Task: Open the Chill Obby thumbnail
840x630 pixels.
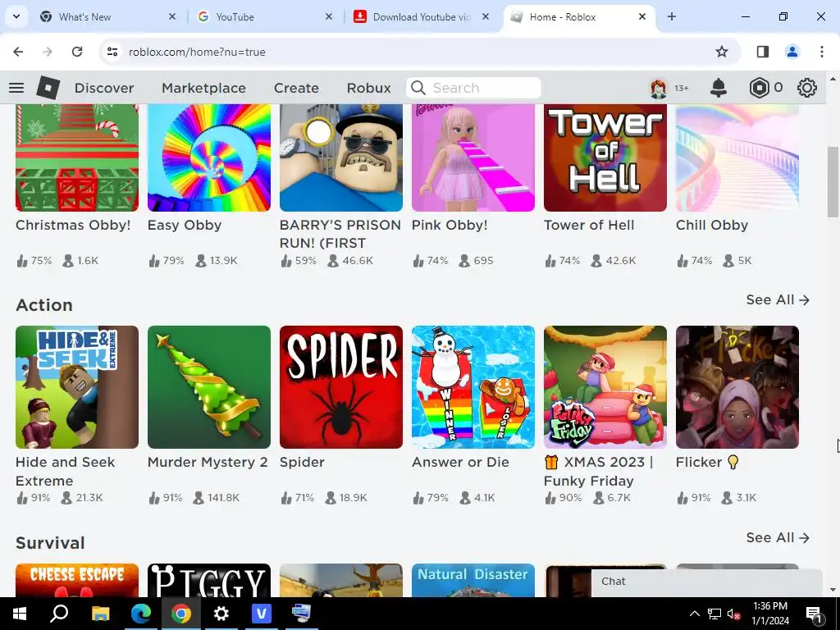Action: point(737,157)
